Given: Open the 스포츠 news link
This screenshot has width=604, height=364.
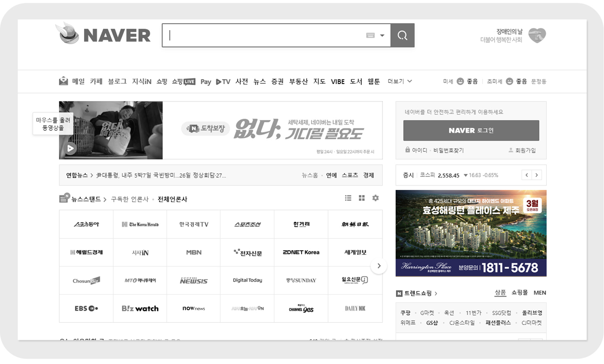Looking at the screenshot, I should click(x=350, y=175).
